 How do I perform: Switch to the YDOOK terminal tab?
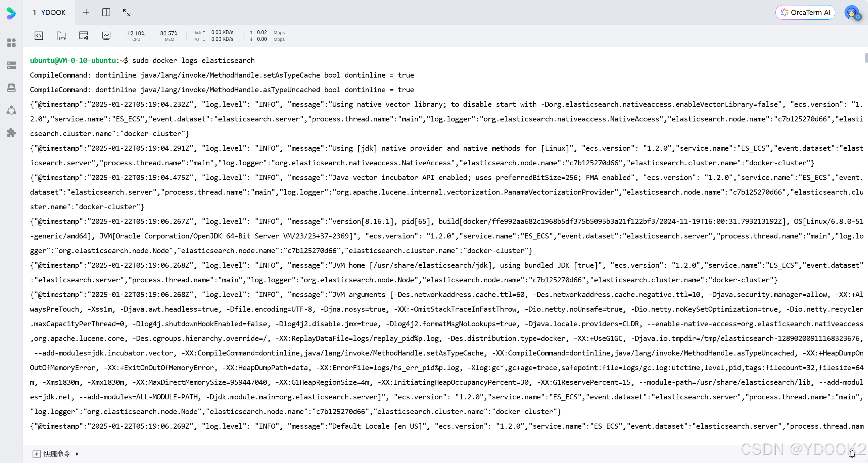click(x=50, y=13)
